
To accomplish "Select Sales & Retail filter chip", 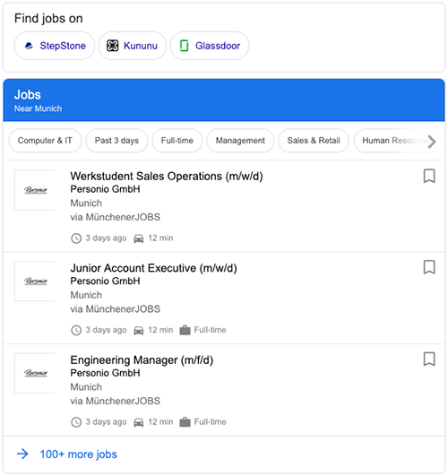I will pyautogui.click(x=314, y=141).
